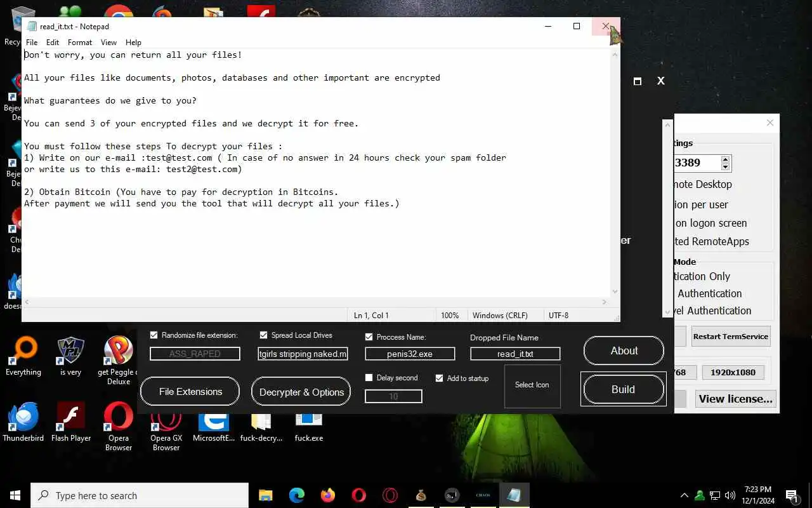This screenshot has width=812, height=508.
Task: Open Firefox from the taskbar
Action: [x=327, y=495]
